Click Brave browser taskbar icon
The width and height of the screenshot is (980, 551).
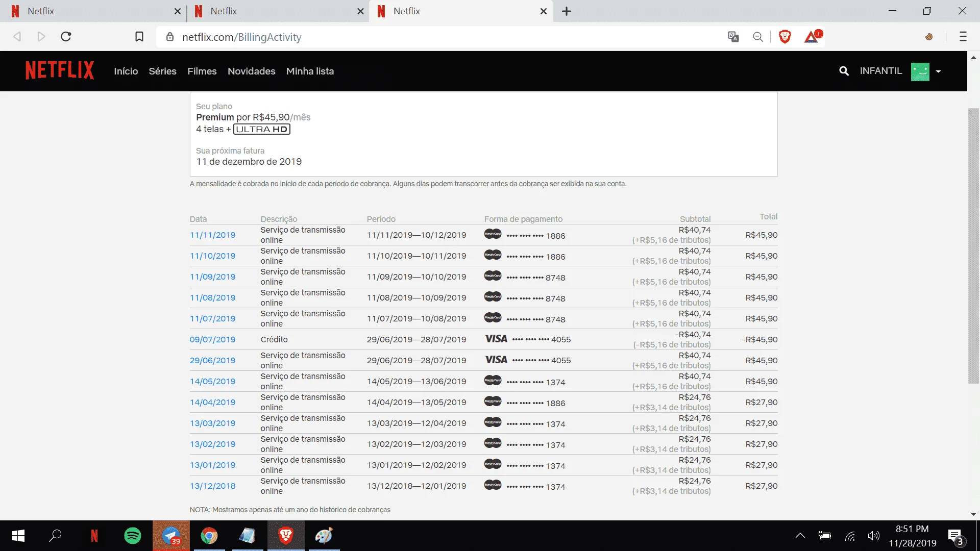pyautogui.click(x=286, y=536)
